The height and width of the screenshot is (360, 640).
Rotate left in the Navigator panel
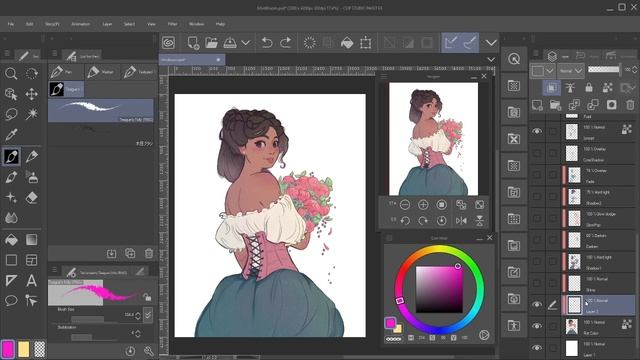pyautogui.click(x=405, y=220)
